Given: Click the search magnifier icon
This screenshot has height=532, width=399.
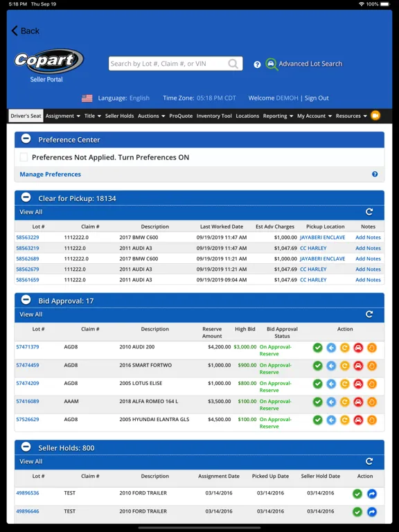Looking at the screenshot, I should 233,64.
